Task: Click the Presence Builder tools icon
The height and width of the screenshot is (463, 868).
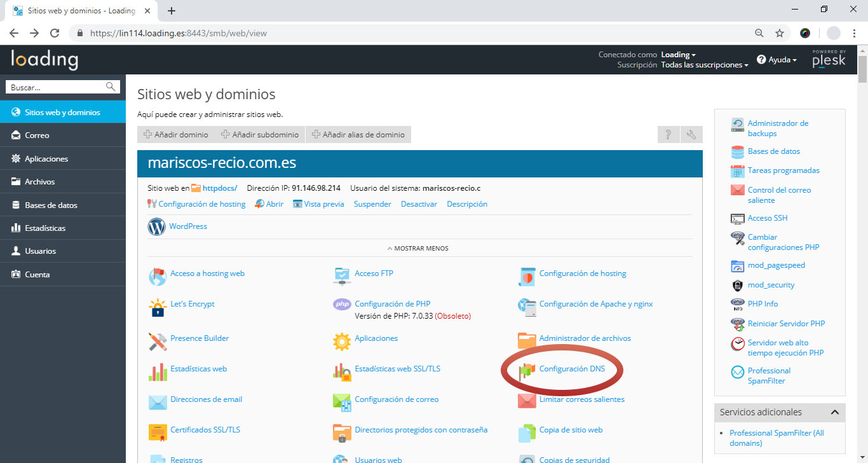Action: (157, 342)
